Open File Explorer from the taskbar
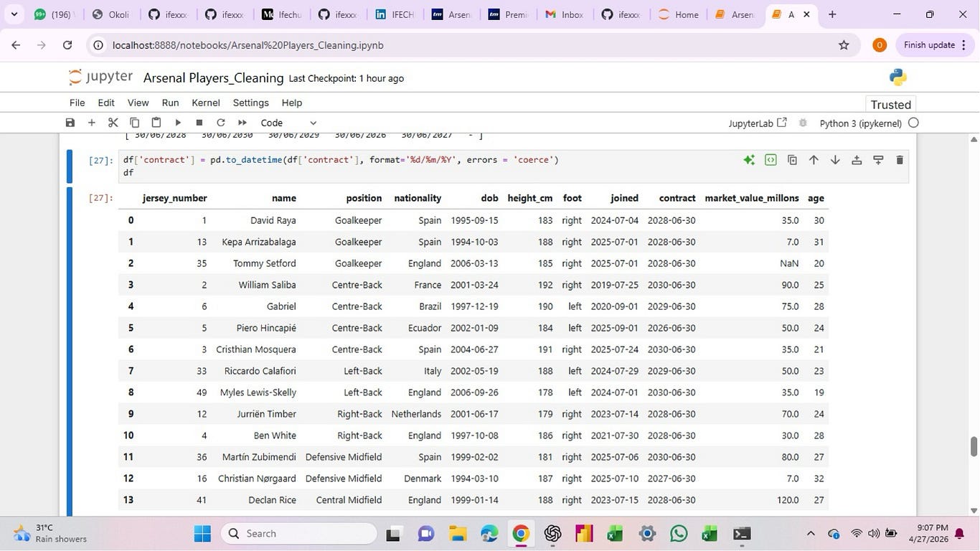980x551 pixels. click(458, 534)
